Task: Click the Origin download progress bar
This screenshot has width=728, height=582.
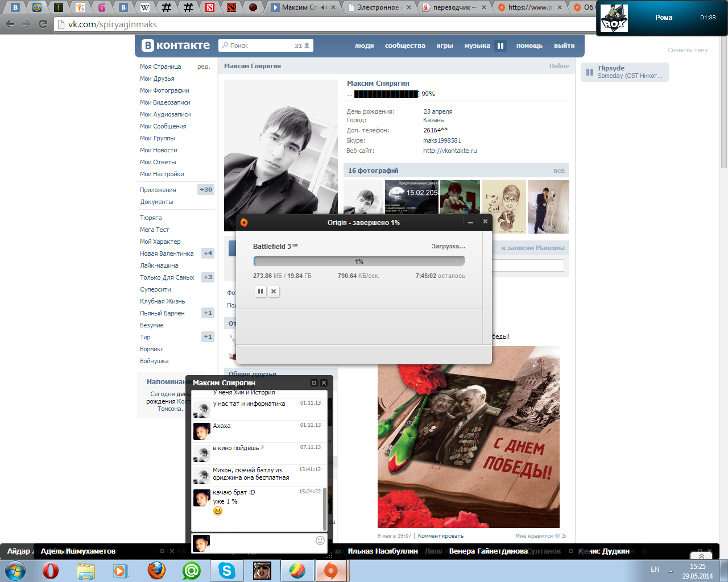Action: (x=359, y=261)
